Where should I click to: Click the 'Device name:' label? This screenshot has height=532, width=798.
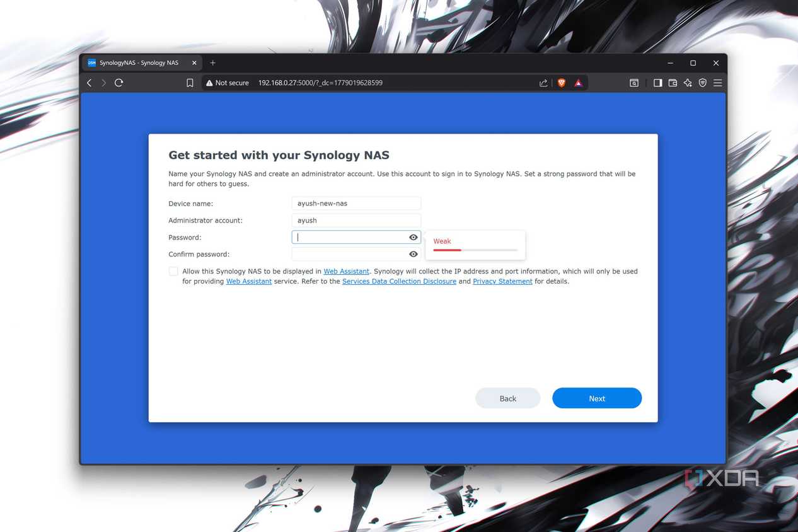tap(191, 204)
